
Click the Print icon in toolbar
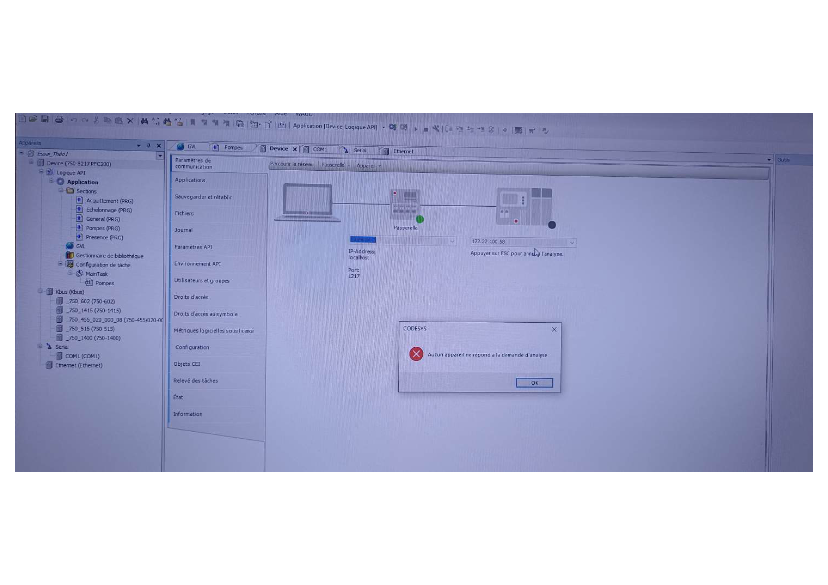pos(58,119)
